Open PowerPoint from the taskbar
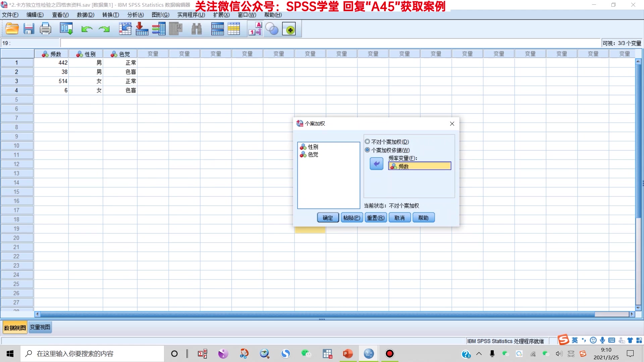Image resolution: width=644 pixels, height=362 pixels. (347, 354)
